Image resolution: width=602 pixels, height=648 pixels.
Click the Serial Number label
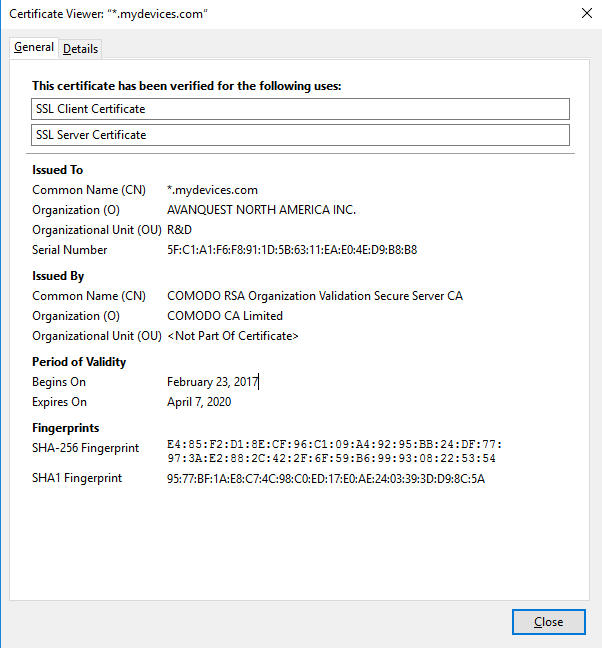[69, 250]
